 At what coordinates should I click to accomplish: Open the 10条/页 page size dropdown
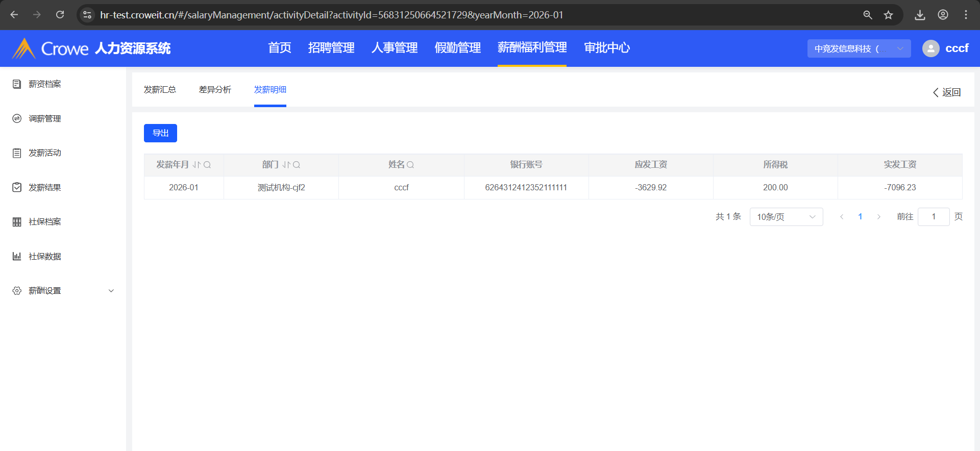click(786, 217)
